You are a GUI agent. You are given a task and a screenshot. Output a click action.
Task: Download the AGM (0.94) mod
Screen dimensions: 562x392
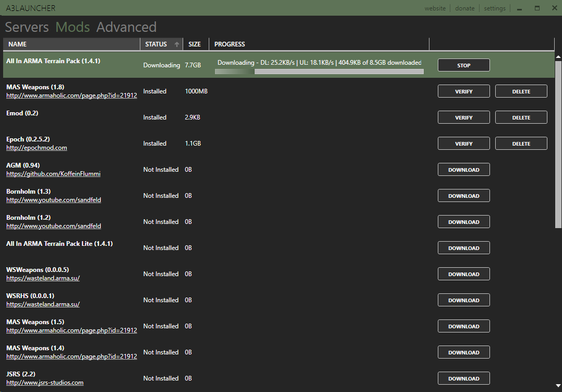point(464,170)
